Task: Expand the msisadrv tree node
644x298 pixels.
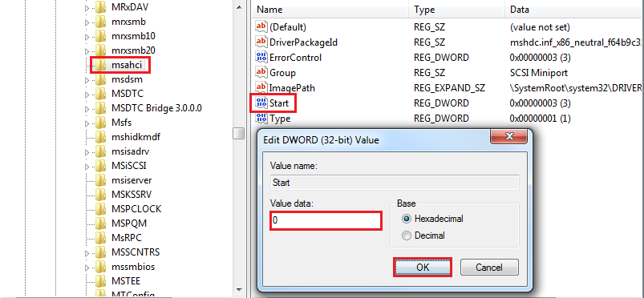Action: (87, 152)
